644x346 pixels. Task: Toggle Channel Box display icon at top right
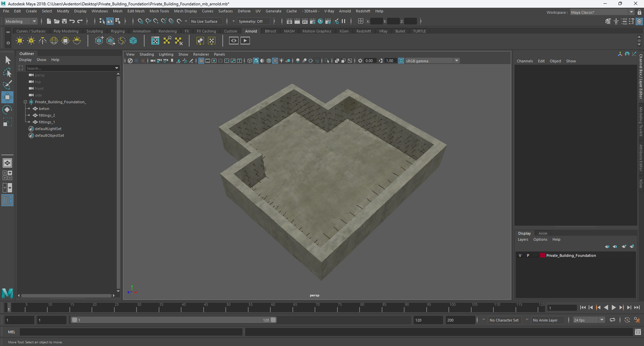[x=640, y=21]
